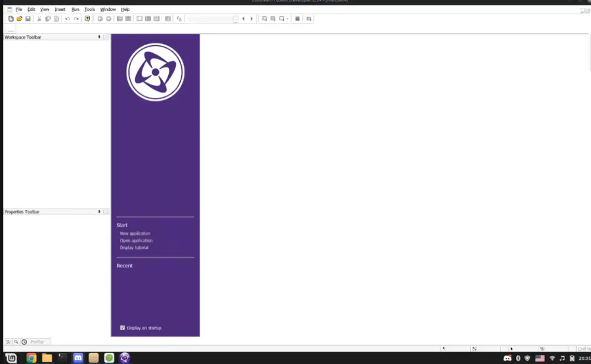Click the Build and Run icon

(309, 18)
